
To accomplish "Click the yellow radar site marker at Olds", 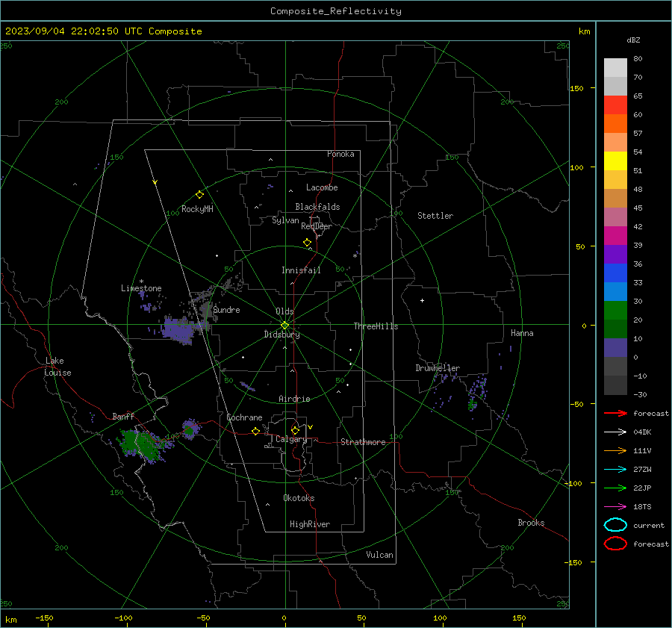I will coord(285,326).
